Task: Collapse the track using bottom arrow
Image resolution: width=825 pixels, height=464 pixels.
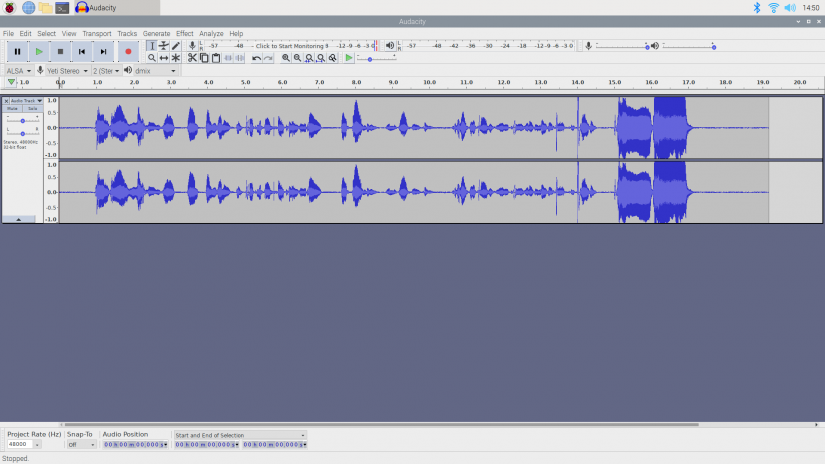Action: [19, 218]
